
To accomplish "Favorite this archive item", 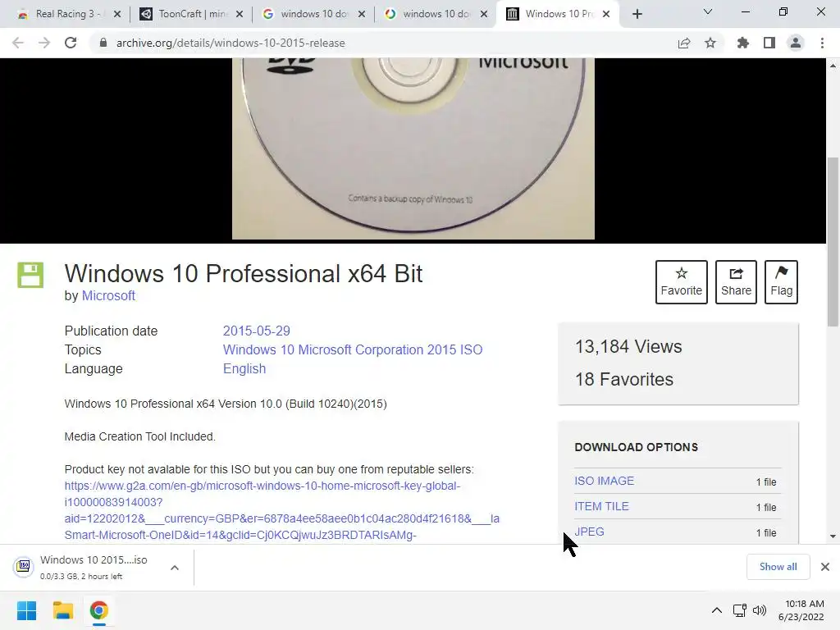I will (682, 282).
